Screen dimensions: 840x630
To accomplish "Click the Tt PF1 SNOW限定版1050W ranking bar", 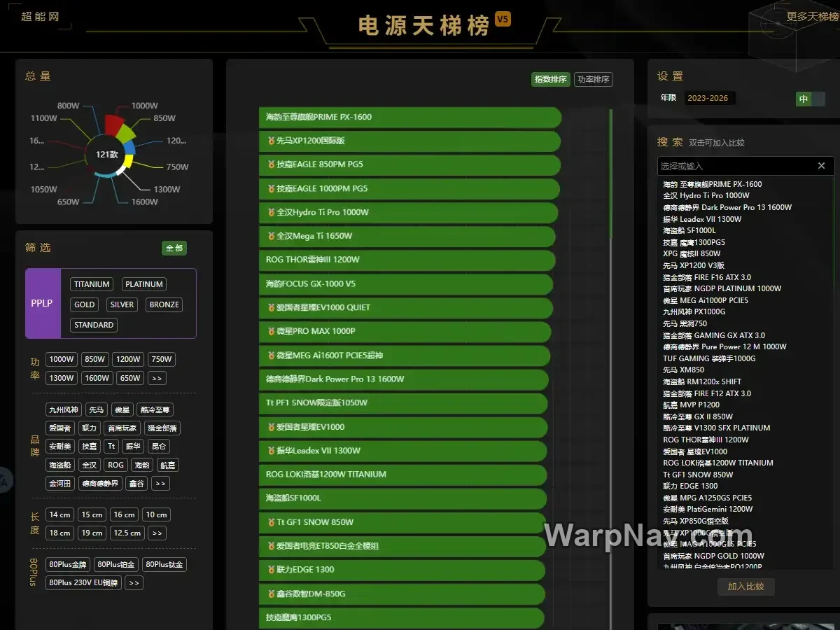I will coord(403,402).
